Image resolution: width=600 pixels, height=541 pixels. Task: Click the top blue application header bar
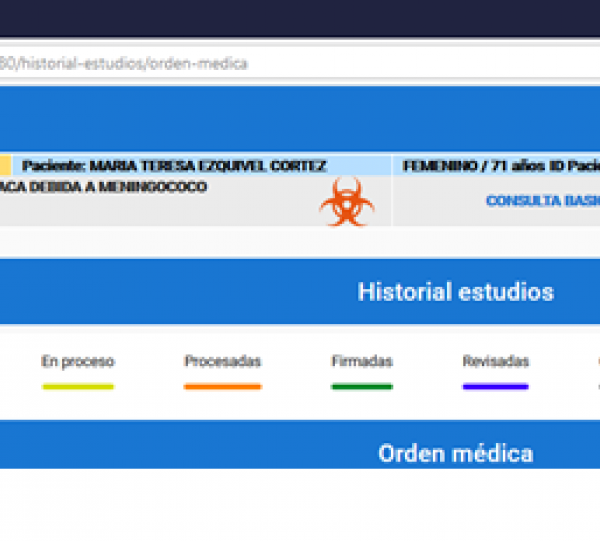[300, 118]
